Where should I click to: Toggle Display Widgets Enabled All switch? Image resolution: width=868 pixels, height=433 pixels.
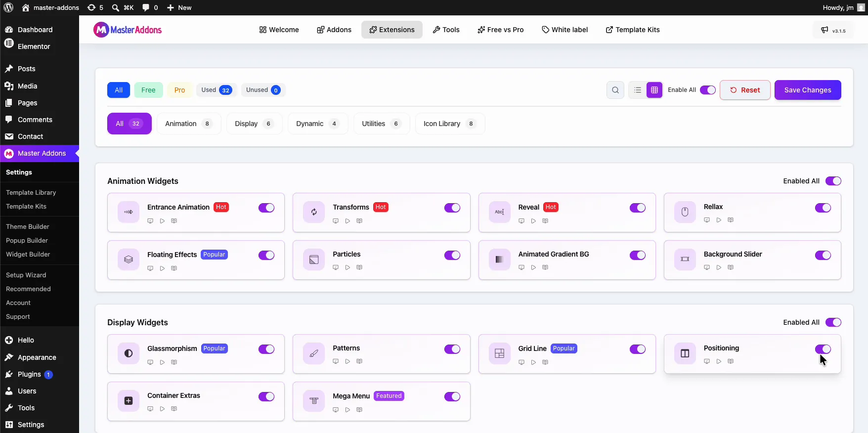(x=833, y=322)
